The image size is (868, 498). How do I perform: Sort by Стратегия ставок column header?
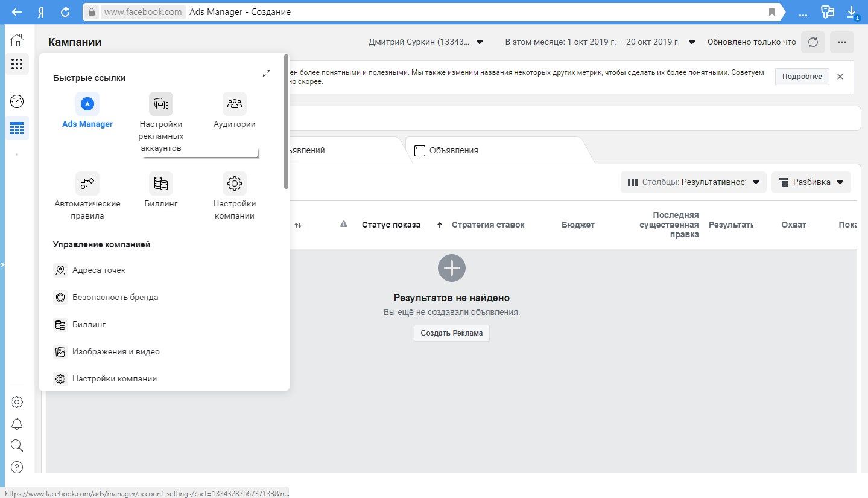[x=488, y=225]
